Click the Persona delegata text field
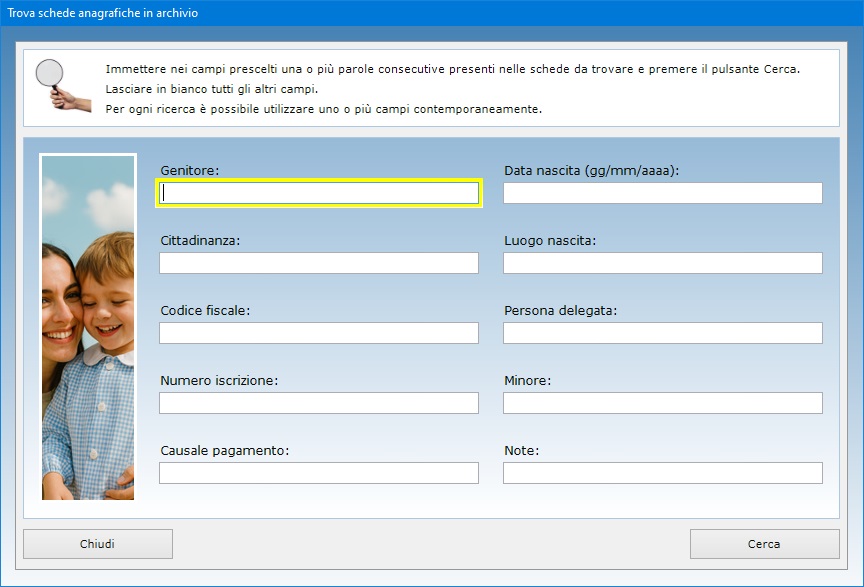 point(662,333)
